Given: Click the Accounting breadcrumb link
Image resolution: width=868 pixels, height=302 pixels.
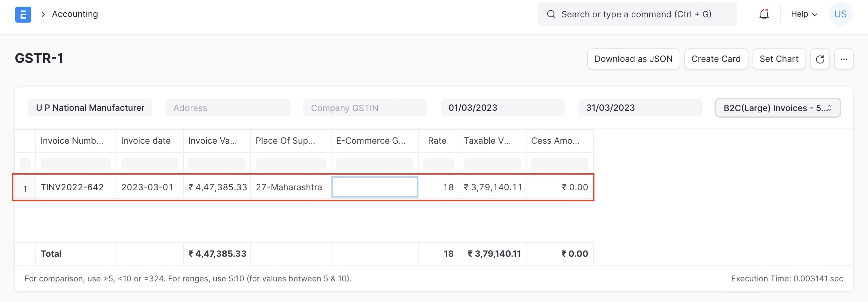Looking at the screenshot, I should coord(75,14).
